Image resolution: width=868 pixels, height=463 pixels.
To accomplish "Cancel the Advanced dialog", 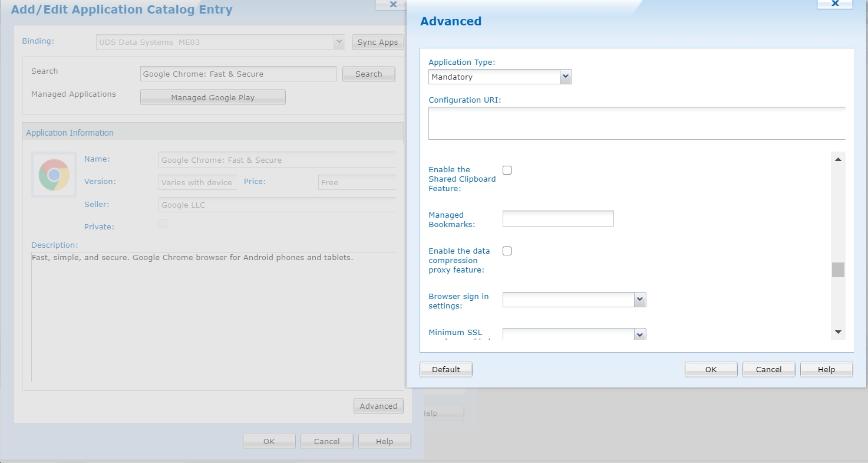I will 768,369.
